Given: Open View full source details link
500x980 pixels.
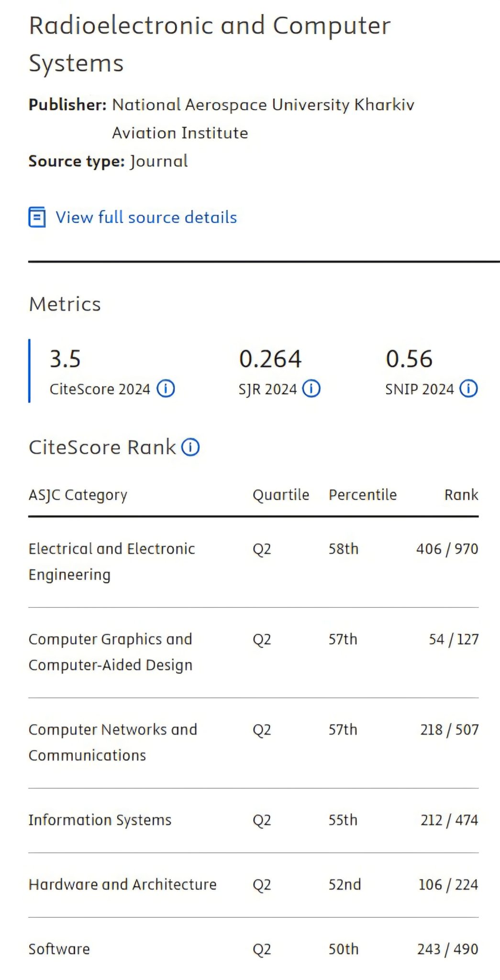Looking at the screenshot, I should coord(146,217).
